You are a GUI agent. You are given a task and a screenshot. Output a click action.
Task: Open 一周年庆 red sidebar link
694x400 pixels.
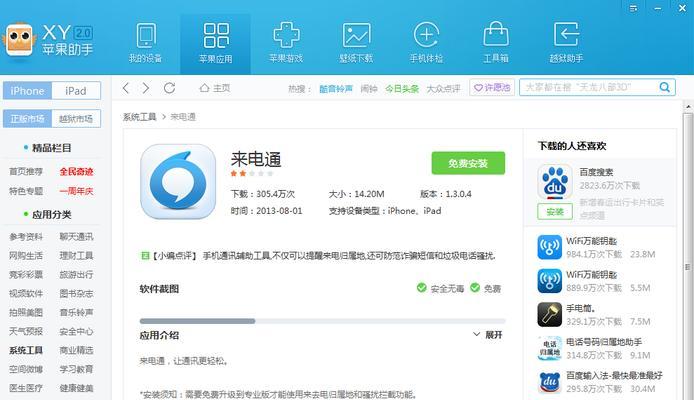tap(76, 191)
